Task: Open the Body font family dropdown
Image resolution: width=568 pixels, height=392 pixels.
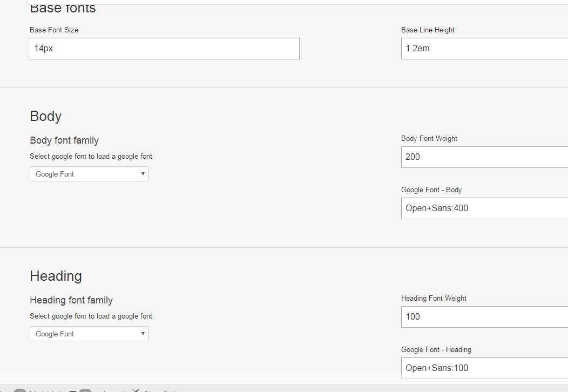Action: (x=89, y=174)
